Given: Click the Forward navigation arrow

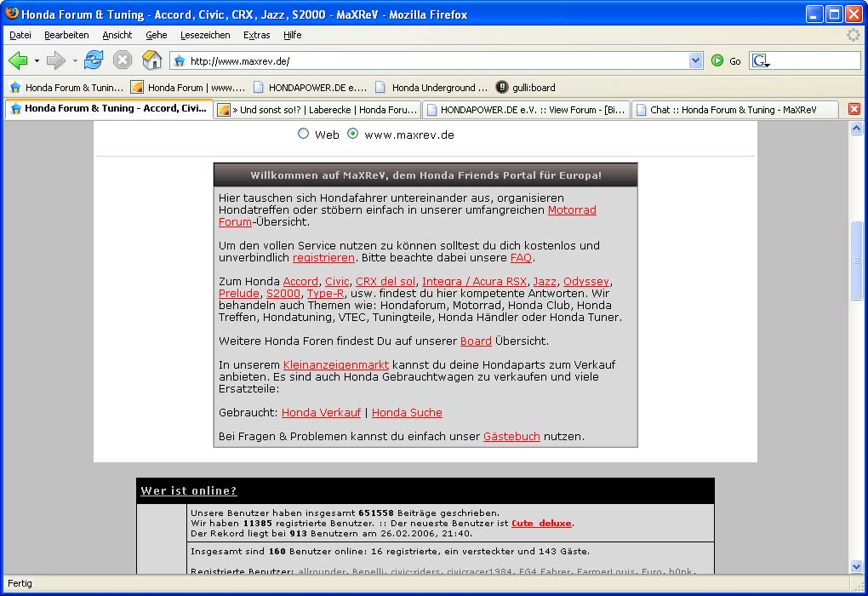Looking at the screenshot, I should tap(55, 60).
